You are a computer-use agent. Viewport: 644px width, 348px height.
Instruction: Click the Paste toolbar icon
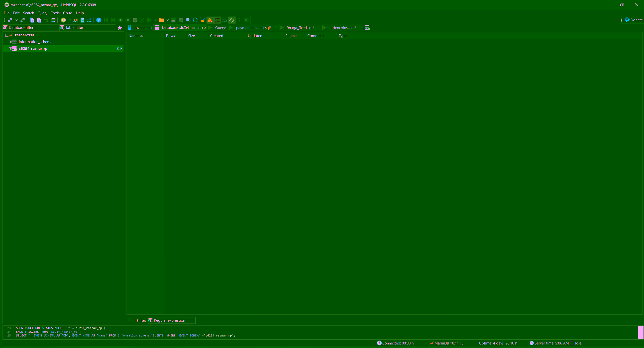pos(39,20)
